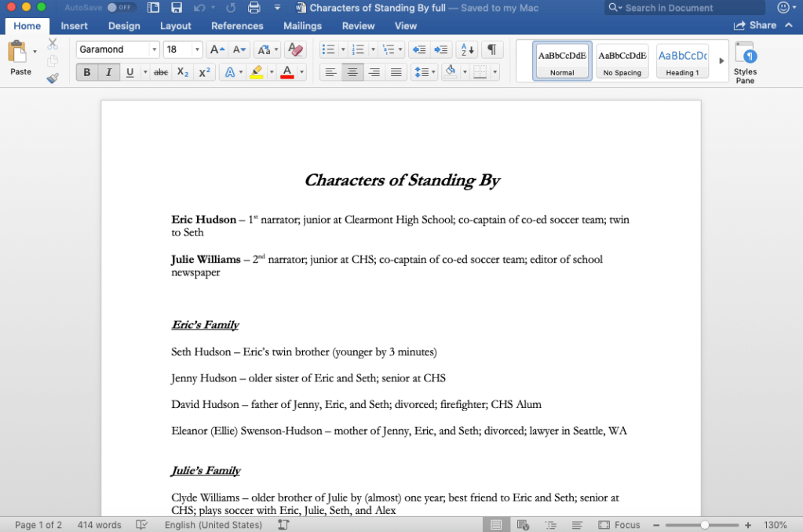Click the Format Painter brush icon

point(53,78)
